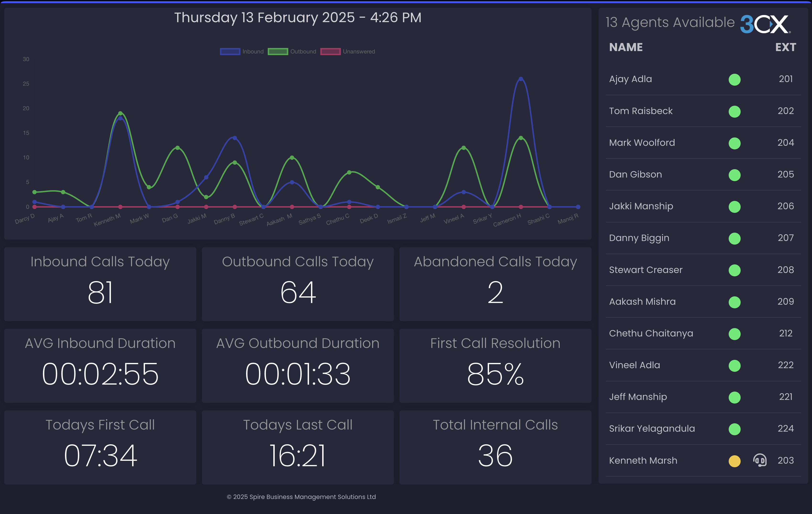Toggle the Inbound series in chart legend
The height and width of the screenshot is (514, 812).
coord(242,52)
